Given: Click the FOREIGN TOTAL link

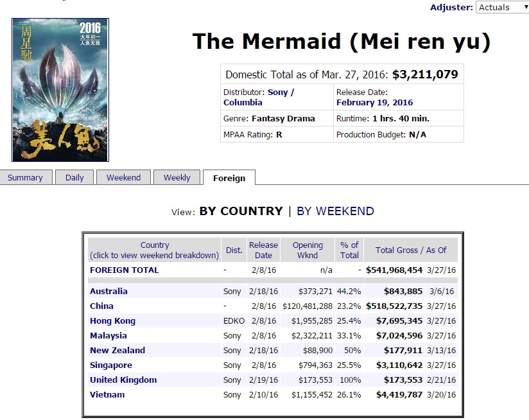Looking at the screenshot, I should click(124, 270).
